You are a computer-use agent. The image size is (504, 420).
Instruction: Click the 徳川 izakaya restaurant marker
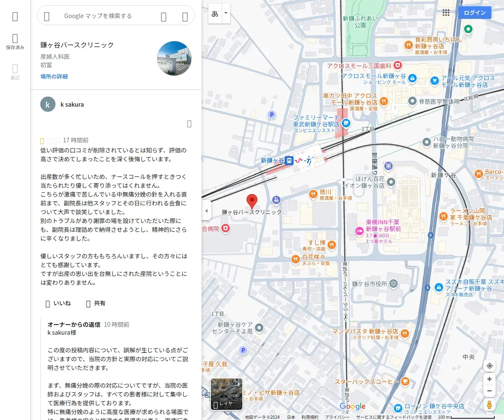[312, 194]
